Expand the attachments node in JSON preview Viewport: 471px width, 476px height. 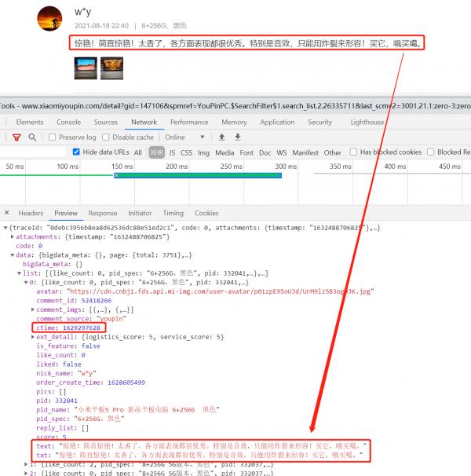[x=12, y=236]
